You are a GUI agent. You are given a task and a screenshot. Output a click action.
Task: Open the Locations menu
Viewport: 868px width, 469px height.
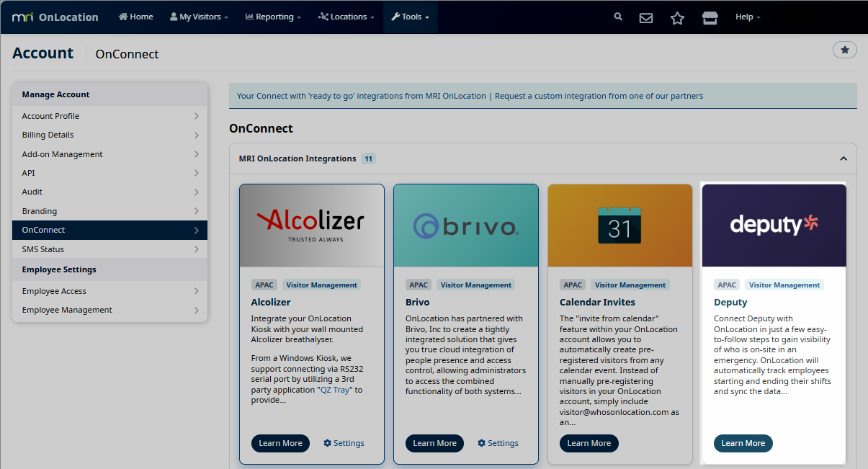346,17
